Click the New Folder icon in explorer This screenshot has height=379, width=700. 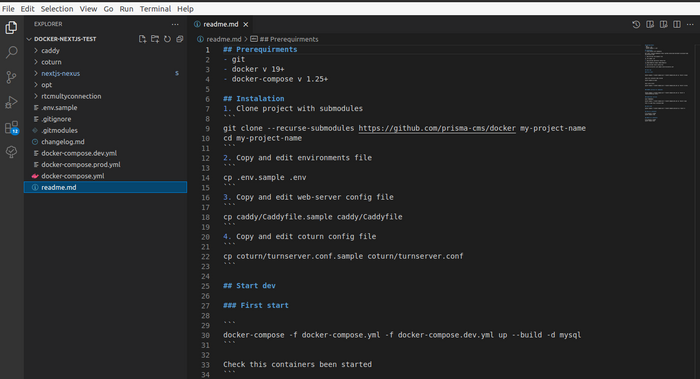(x=155, y=39)
